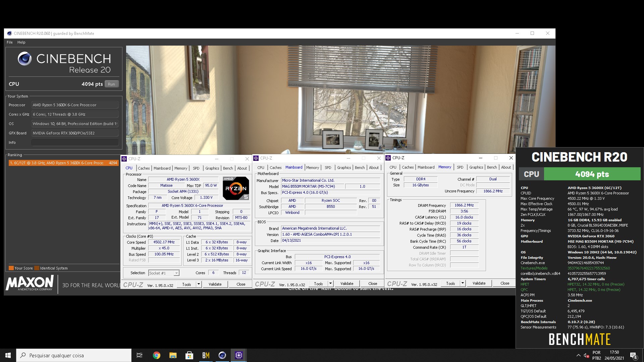This screenshot has height=362, width=644.
Task: Click BIOS version 1.60 AGESA field
Action: (330, 234)
